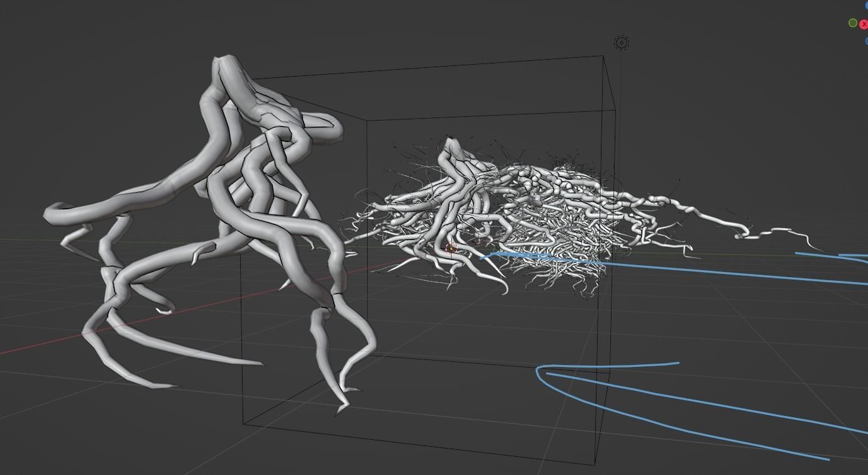Select the light object gizmo above the wireframe cube
The width and height of the screenshot is (868, 475).
621,42
